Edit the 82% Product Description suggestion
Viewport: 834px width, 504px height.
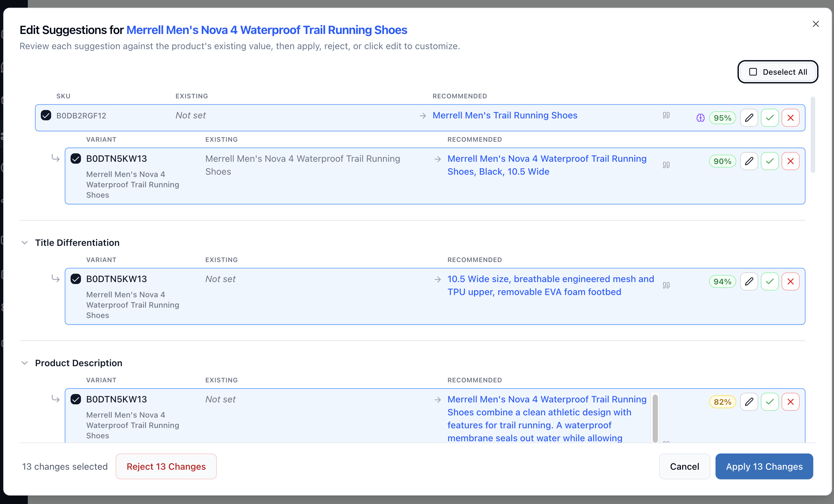click(749, 402)
